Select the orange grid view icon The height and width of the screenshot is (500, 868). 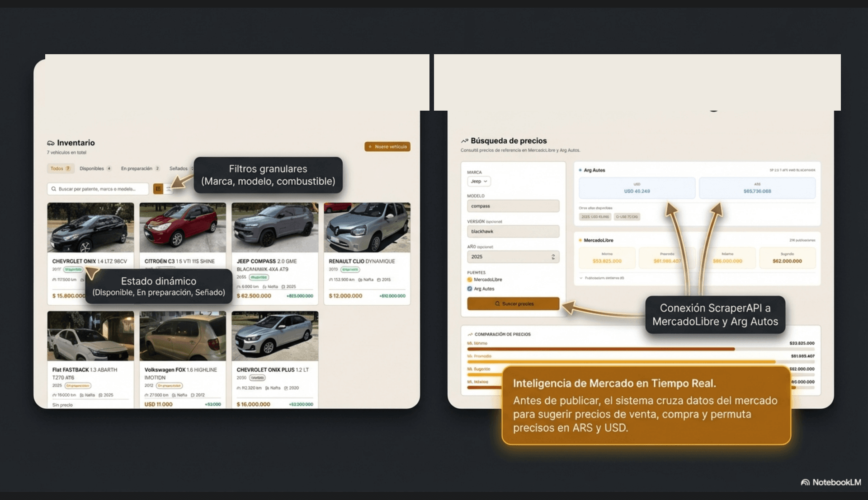point(158,189)
